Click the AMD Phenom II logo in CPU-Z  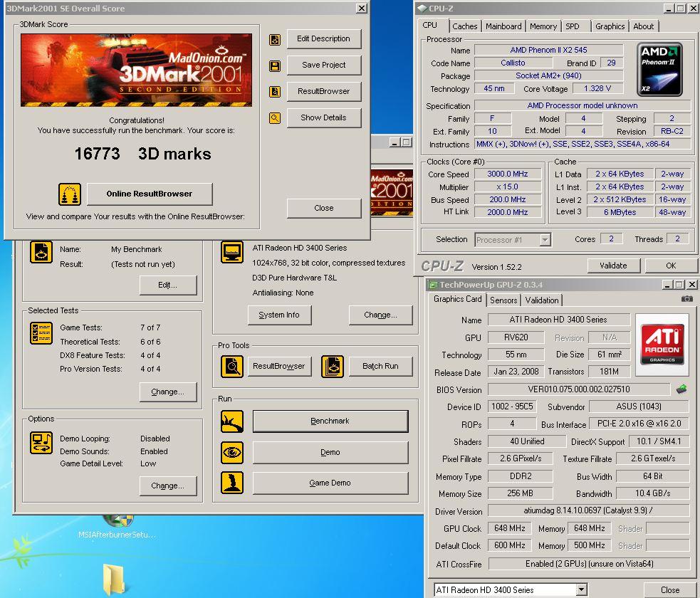point(659,69)
